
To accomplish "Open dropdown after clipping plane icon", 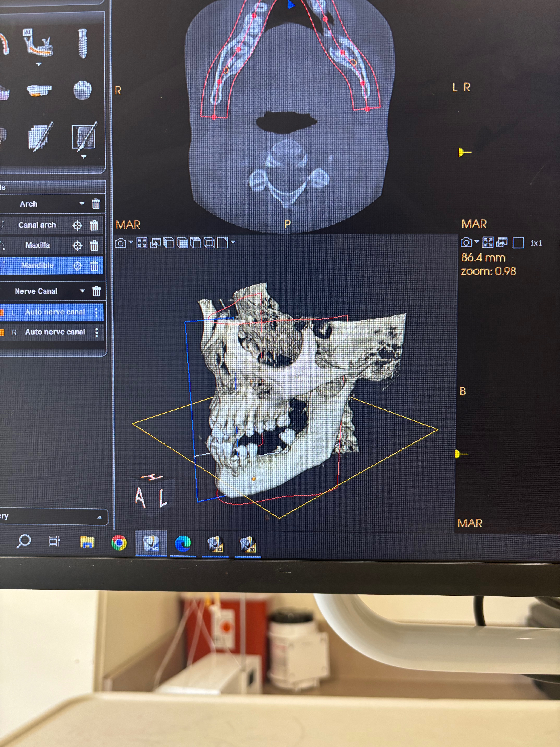I will point(233,242).
